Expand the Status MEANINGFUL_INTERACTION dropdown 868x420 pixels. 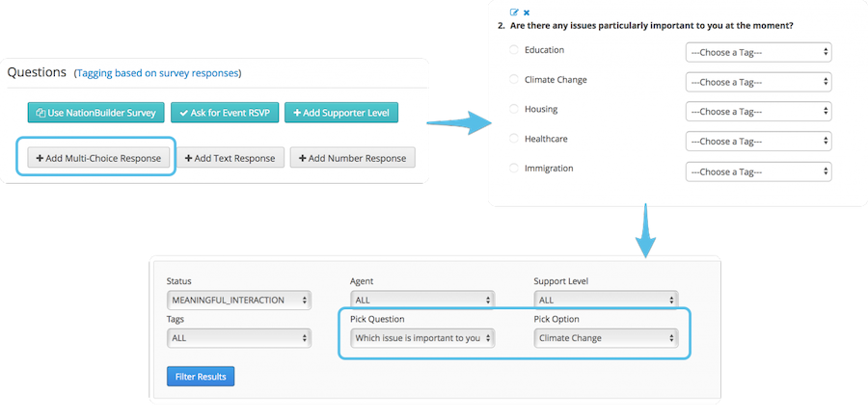pyautogui.click(x=238, y=301)
